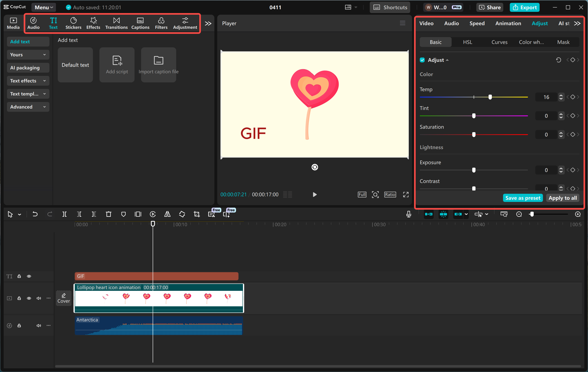
Task: Lock the Antarctica audio track
Action: pos(19,325)
